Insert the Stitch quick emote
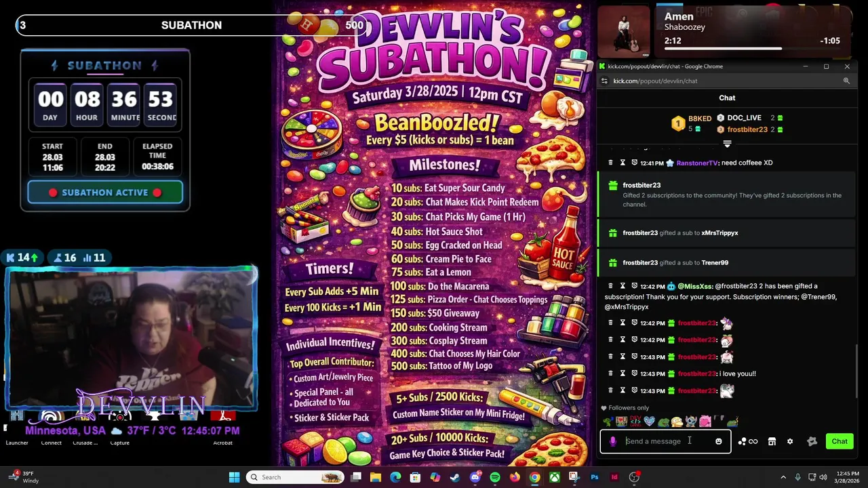The image size is (868, 488). click(690, 422)
